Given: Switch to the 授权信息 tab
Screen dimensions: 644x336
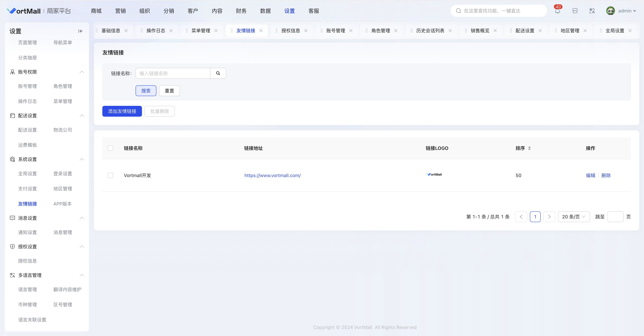Looking at the screenshot, I should (290, 31).
